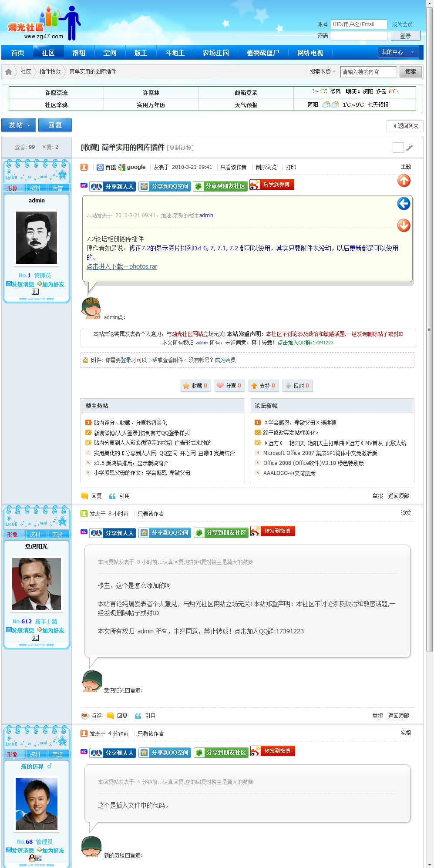Click 分享 heart button
434x868 pixels.
[229, 386]
